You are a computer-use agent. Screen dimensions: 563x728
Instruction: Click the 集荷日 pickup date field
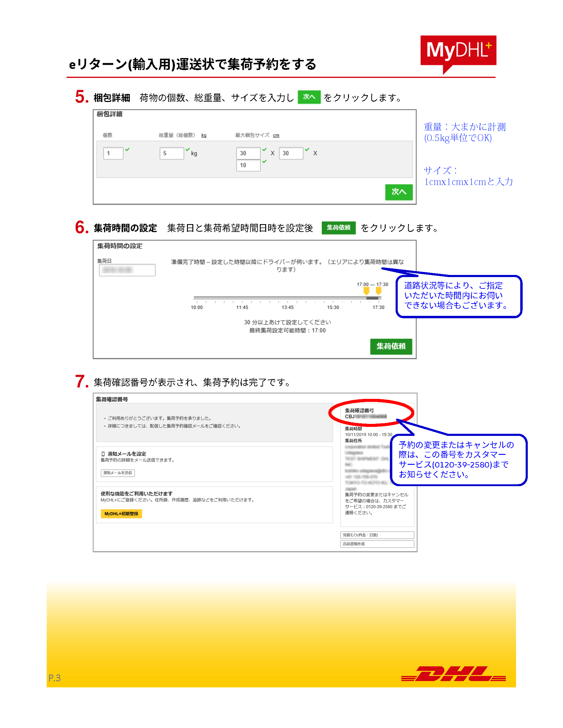[x=127, y=270]
